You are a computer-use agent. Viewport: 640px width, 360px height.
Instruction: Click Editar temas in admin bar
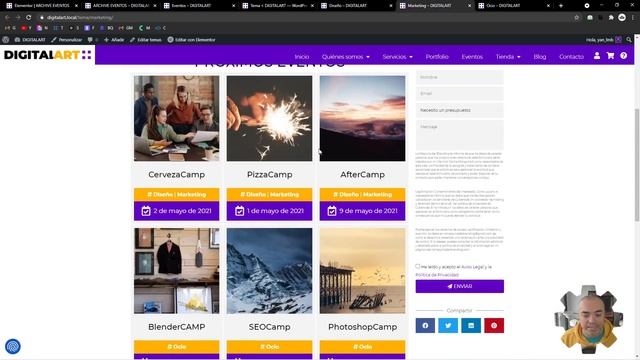(146, 40)
